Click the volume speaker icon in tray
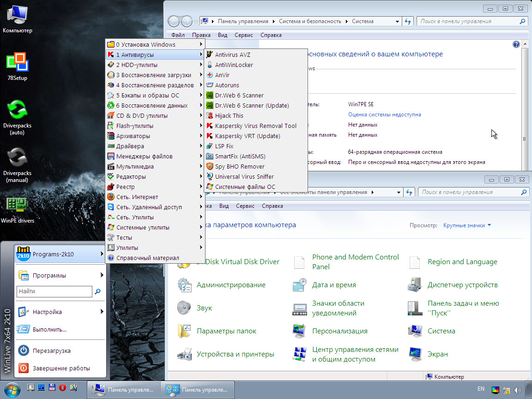The width and height of the screenshot is (532, 399). pyautogui.click(x=518, y=389)
